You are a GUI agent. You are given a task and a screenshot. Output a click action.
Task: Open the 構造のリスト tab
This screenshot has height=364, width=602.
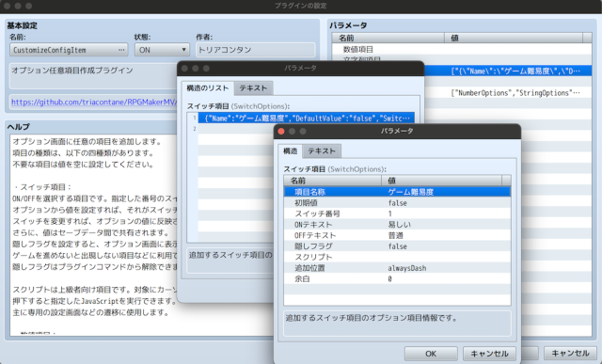pyautogui.click(x=208, y=87)
